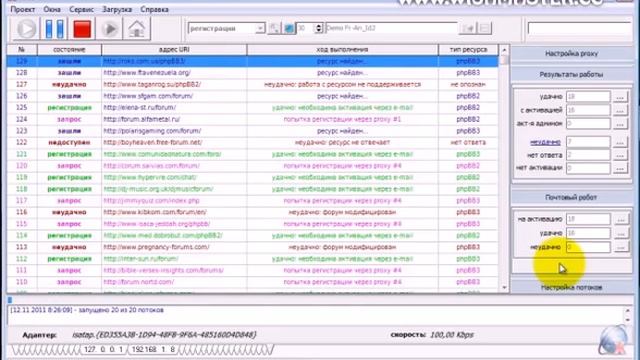Click the log entry запущено 20 из 20 потоков
Viewport: 640px width, 360px height.
[87, 310]
